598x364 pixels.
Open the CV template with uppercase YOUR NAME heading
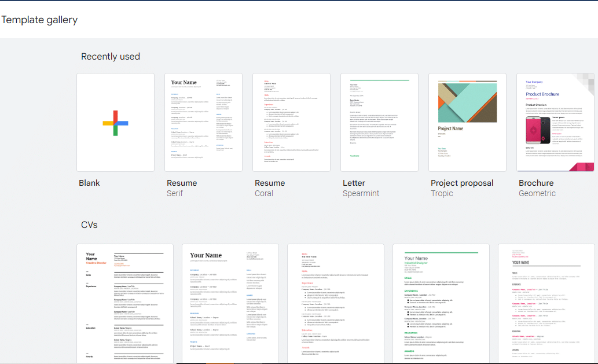tap(546, 303)
